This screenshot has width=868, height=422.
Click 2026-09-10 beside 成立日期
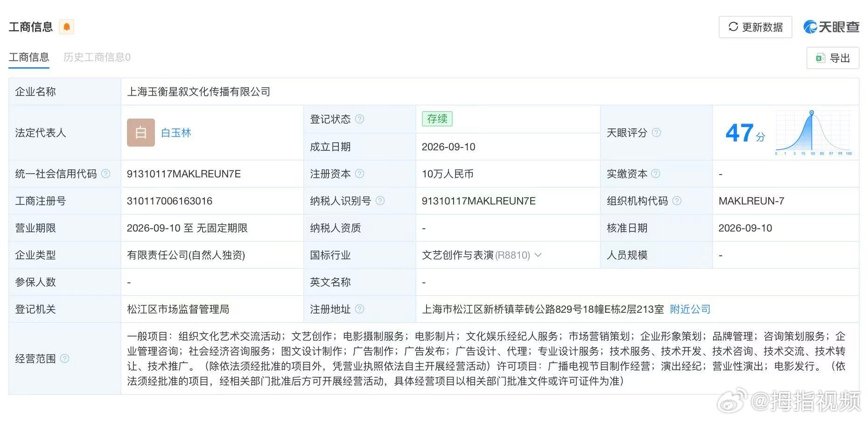448,147
